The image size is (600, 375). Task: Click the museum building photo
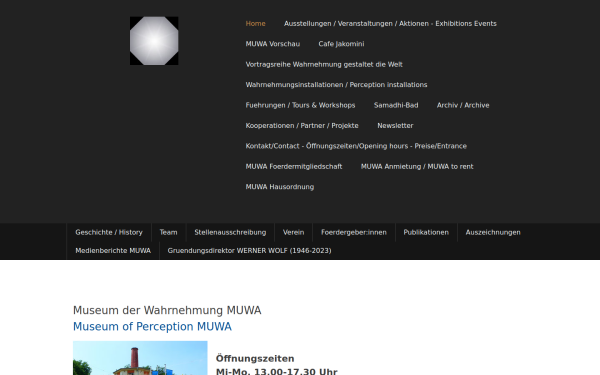click(140, 358)
